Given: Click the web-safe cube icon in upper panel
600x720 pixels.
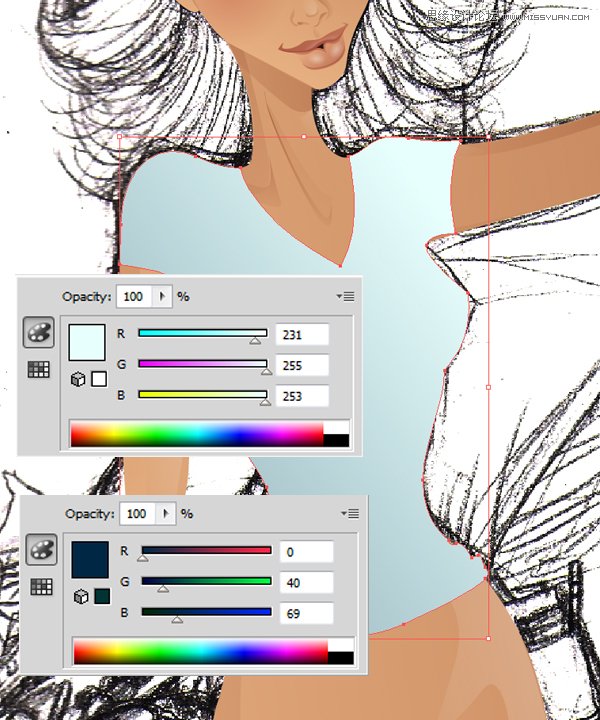Looking at the screenshot, I should (x=78, y=380).
